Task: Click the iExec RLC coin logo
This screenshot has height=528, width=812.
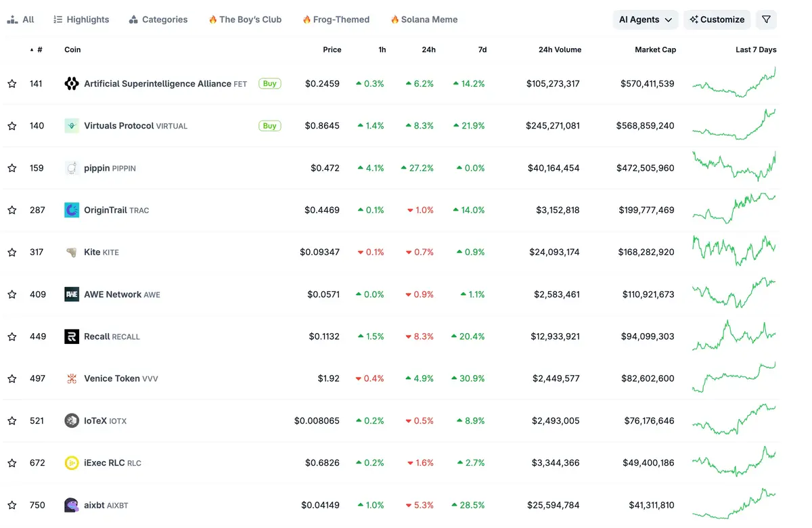Action: tap(71, 463)
